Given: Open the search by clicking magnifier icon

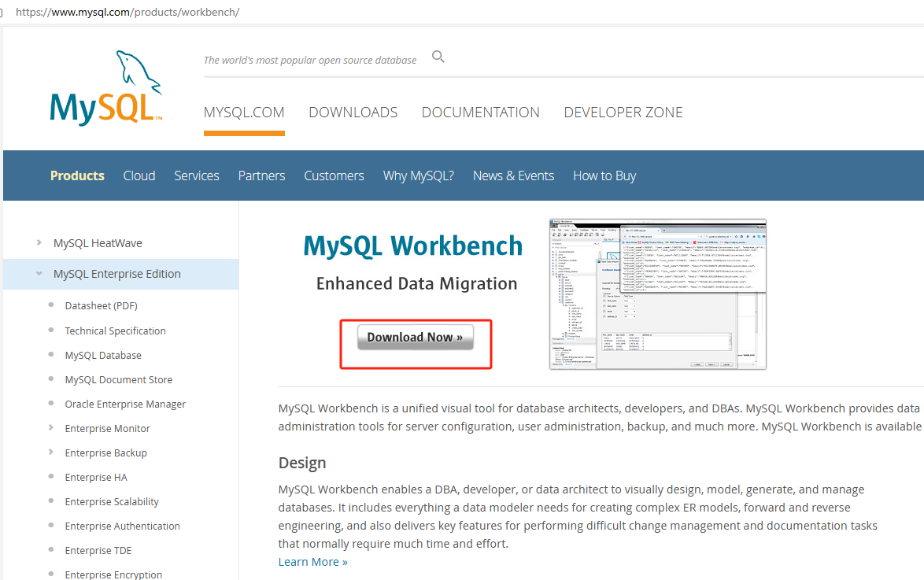Looking at the screenshot, I should (438, 57).
